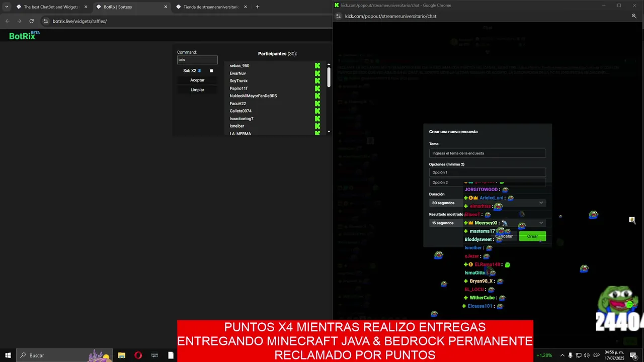
Task: Click Kick icon beside NukleoMiMayorFanDeBRS
Action: click(x=317, y=96)
